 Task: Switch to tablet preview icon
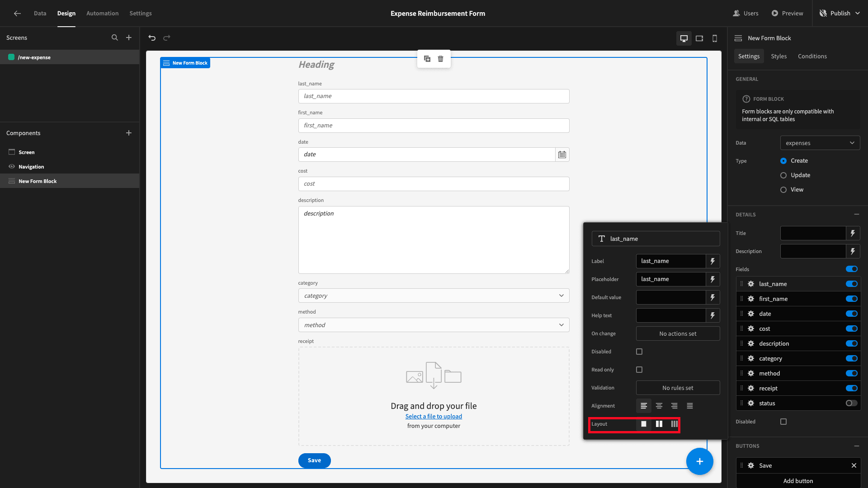699,38
